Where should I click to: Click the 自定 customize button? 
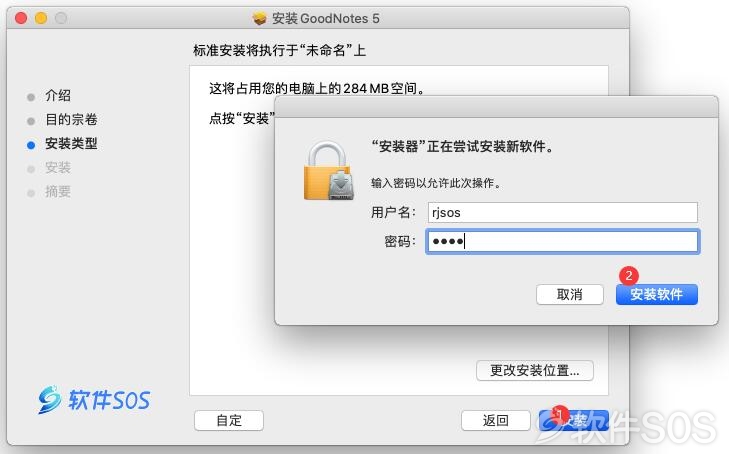point(229,420)
